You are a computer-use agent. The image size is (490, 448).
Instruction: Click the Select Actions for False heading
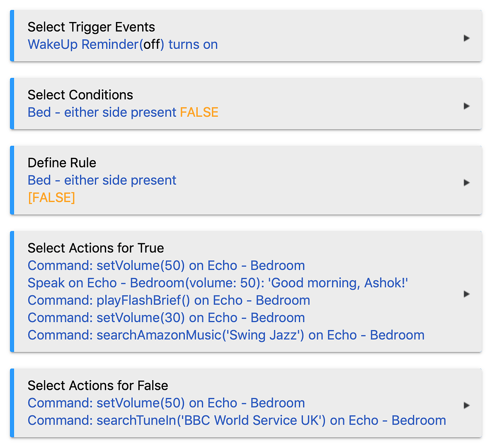click(x=98, y=385)
